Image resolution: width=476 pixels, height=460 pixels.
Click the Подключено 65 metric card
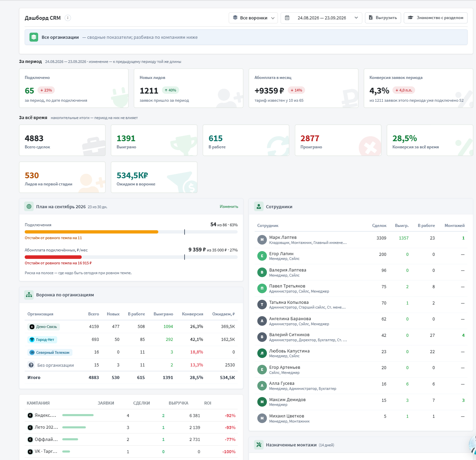(x=74, y=88)
